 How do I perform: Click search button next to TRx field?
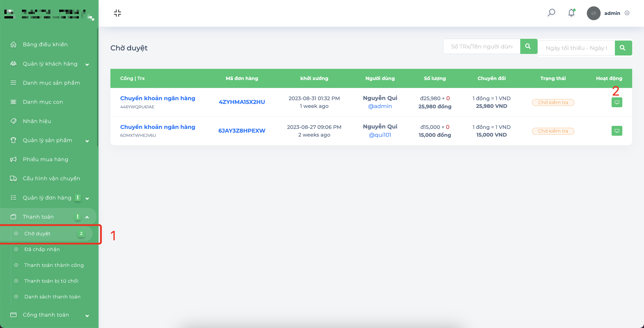[x=529, y=46]
